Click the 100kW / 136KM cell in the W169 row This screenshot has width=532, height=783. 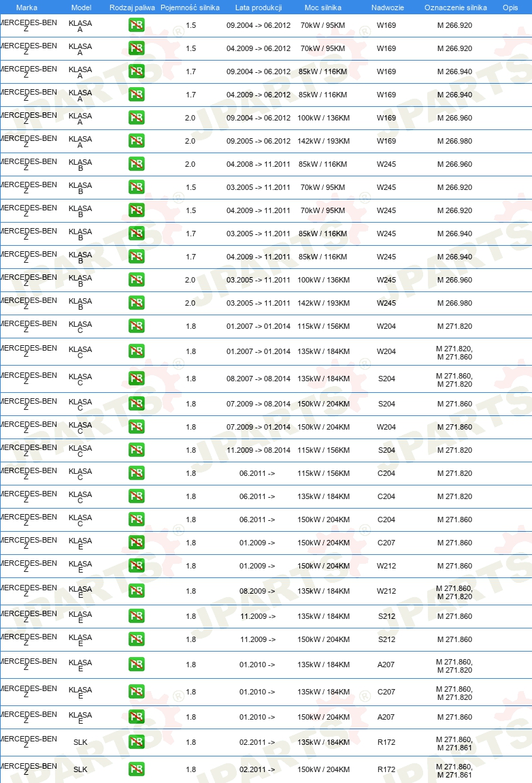[x=323, y=118]
